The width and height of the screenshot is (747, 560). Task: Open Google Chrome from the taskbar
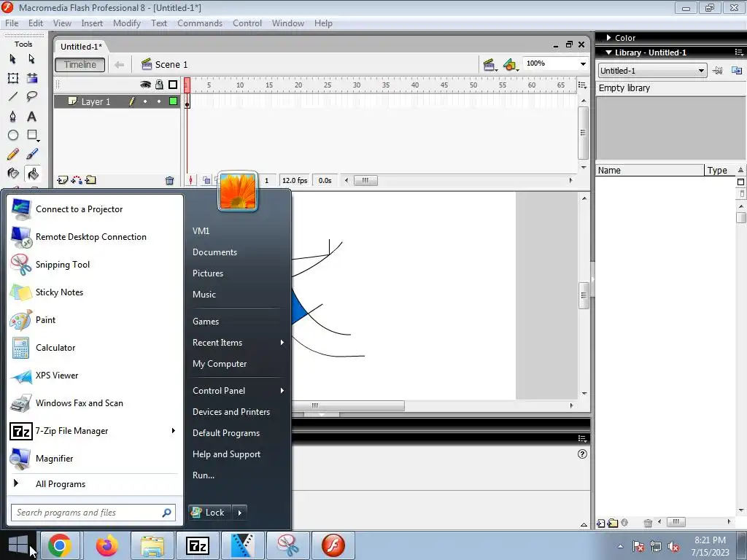pos(60,545)
